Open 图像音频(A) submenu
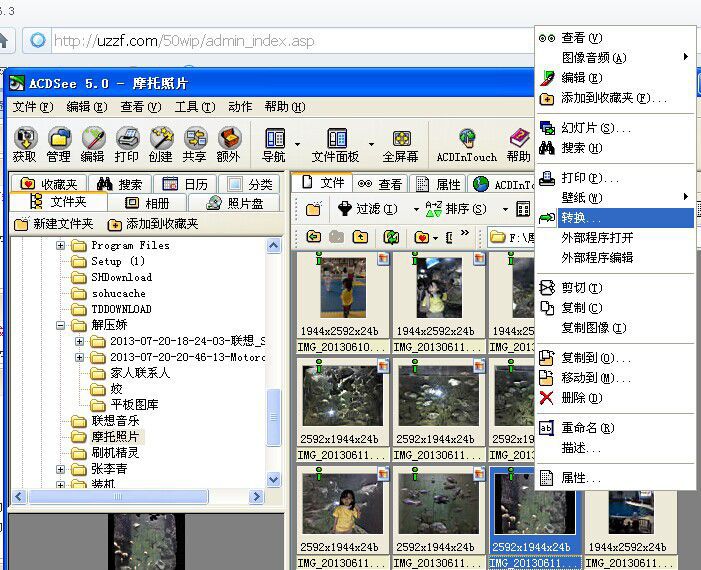Viewport: 701px width, 570px height. [615, 57]
